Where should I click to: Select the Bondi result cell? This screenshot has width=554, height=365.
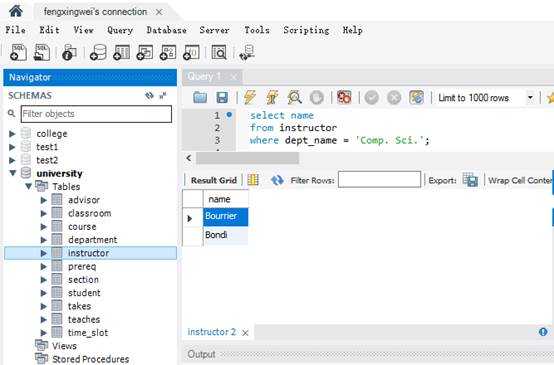pyautogui.click(x=226, y=235)
